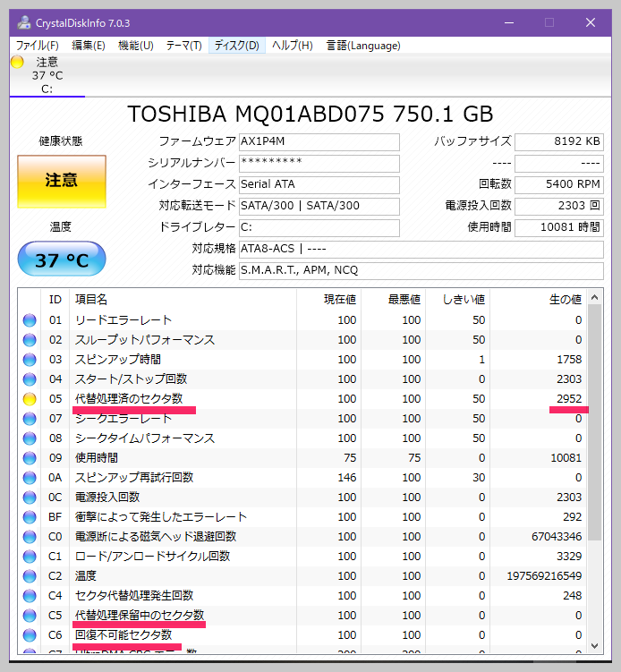Select the スループットパフォーマンス row text
Screen dimensions: 621x672
pyautogui.click(x=145, y=340)
